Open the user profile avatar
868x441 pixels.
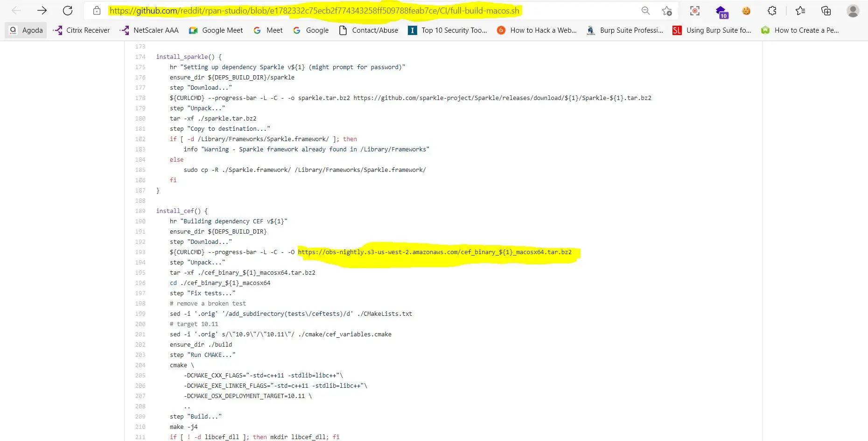point(853,11)
